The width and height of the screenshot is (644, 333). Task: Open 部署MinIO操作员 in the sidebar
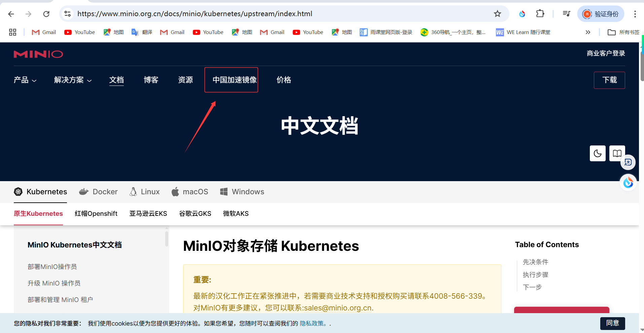point(52,267)
